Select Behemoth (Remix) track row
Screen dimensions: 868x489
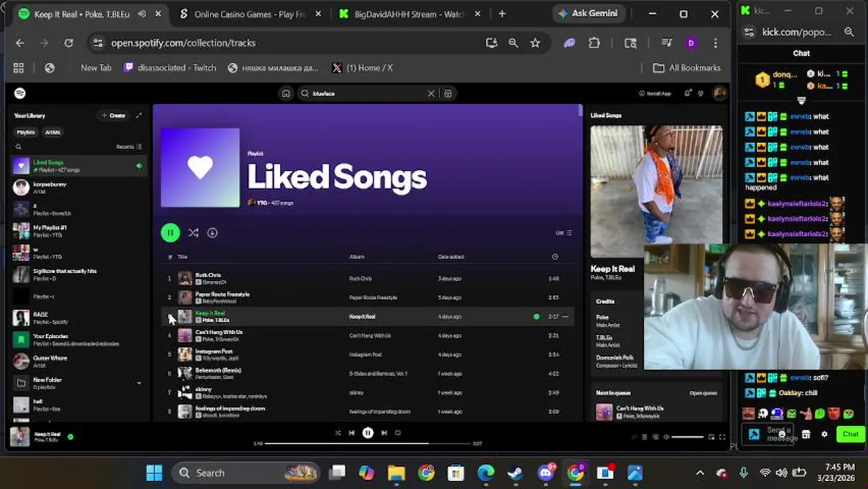point(368,374)
